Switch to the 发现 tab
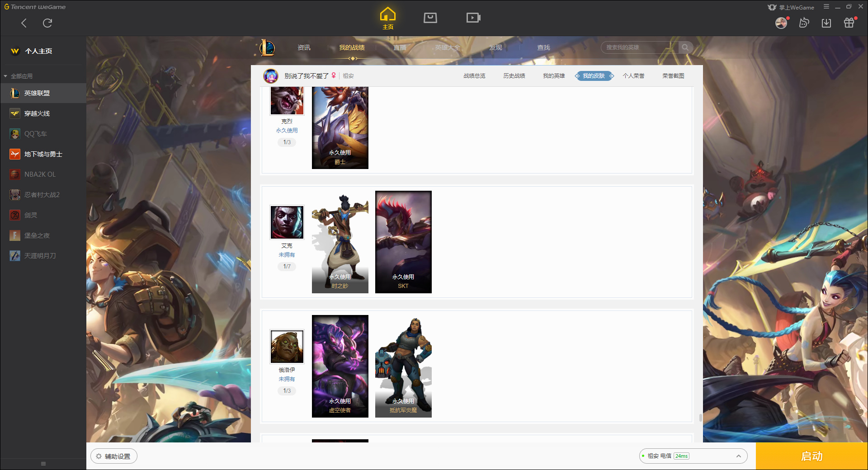The image size is (868, 470). 495,47
